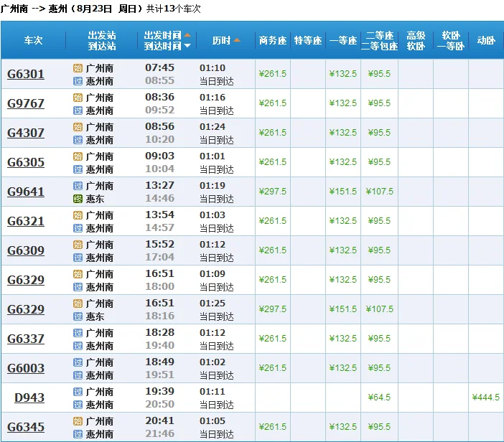
Task: Click the 始 origin icon in G6309 row
Action: pos(78,245)
